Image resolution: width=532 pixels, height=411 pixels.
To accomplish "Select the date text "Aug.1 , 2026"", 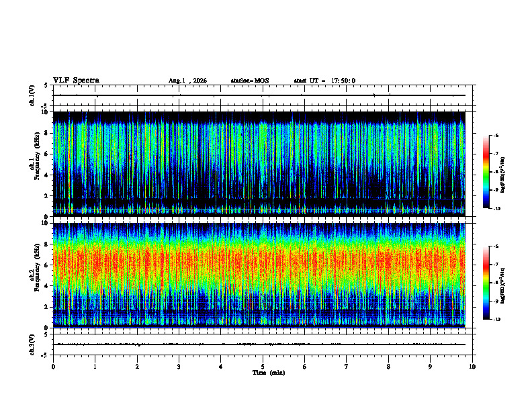I will (187, 81).
